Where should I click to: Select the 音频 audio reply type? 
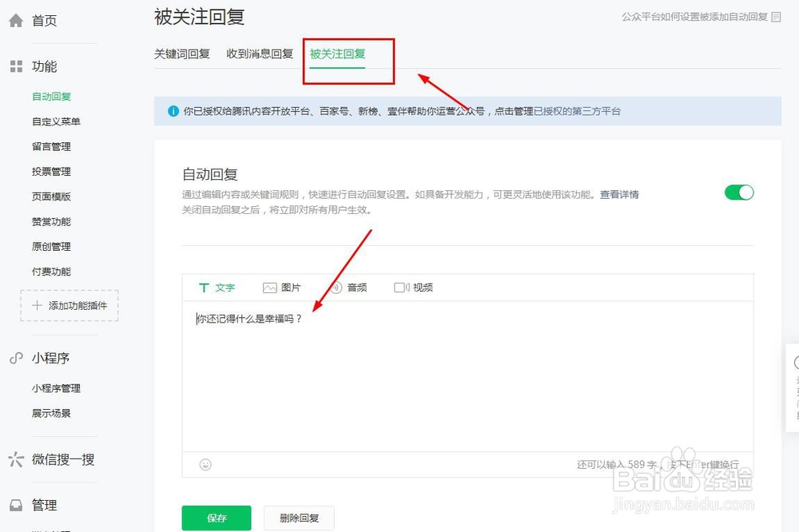(x=351, y=288)
